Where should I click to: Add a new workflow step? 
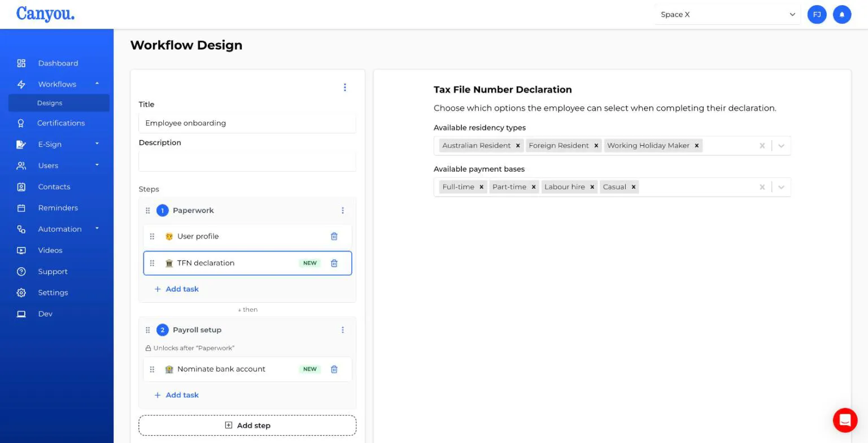[x=247, y=425]
